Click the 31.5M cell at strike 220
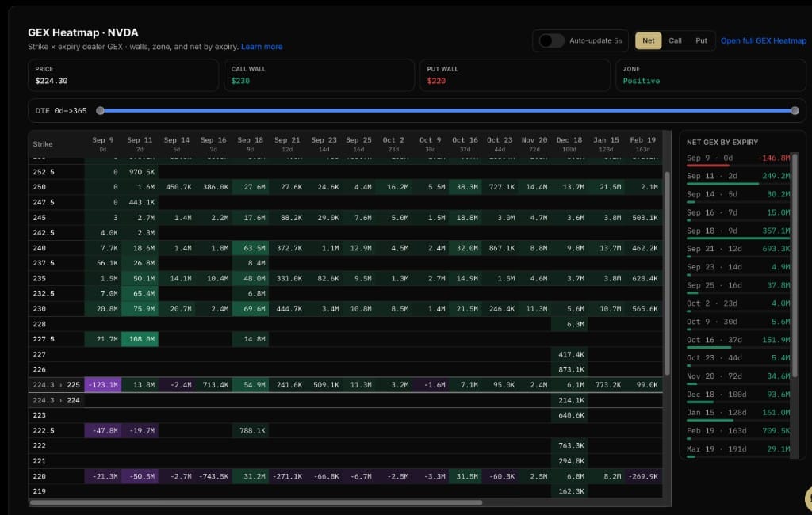The width and height of the screenshot is (812, 515). [x=465, y=477]
